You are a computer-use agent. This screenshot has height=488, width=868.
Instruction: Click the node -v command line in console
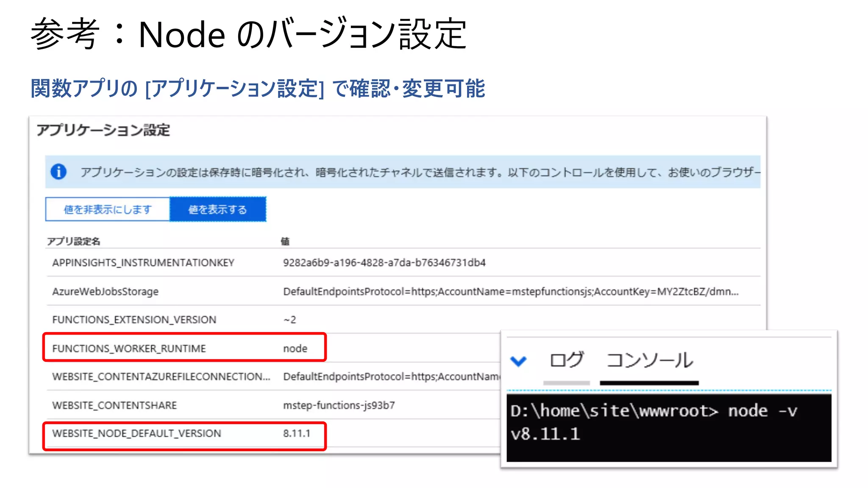tap(654, 411)
